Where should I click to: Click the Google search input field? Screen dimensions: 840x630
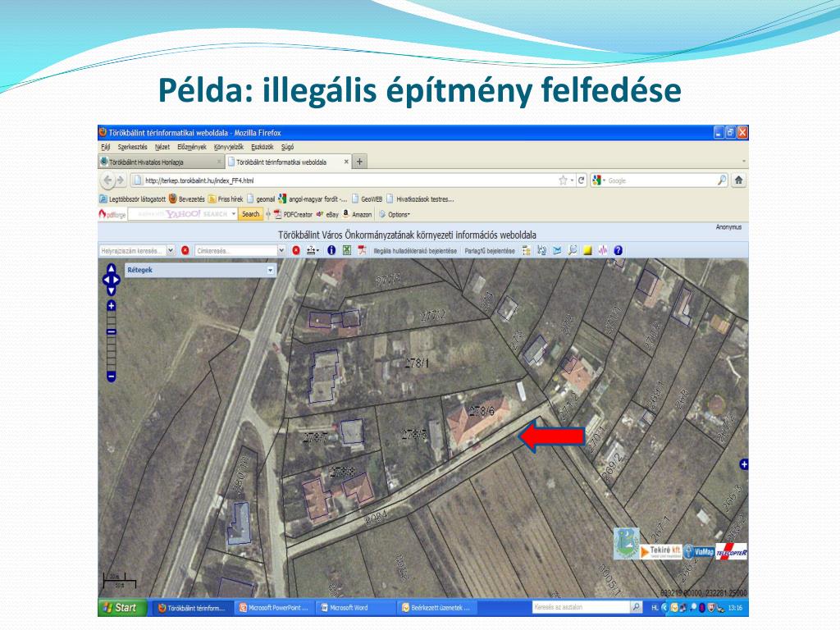[x=660, y=180]
